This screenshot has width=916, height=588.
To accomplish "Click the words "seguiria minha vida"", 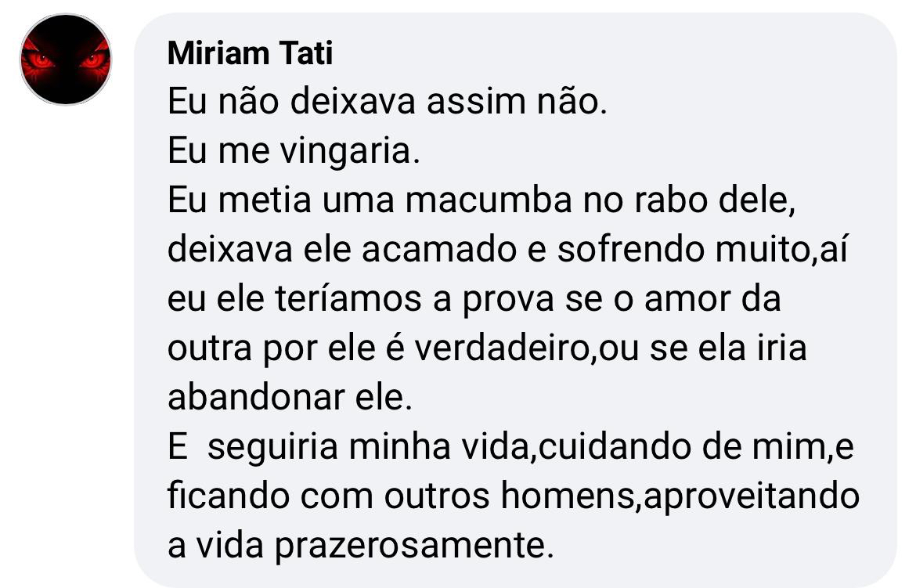I will [x=369, y=447].
